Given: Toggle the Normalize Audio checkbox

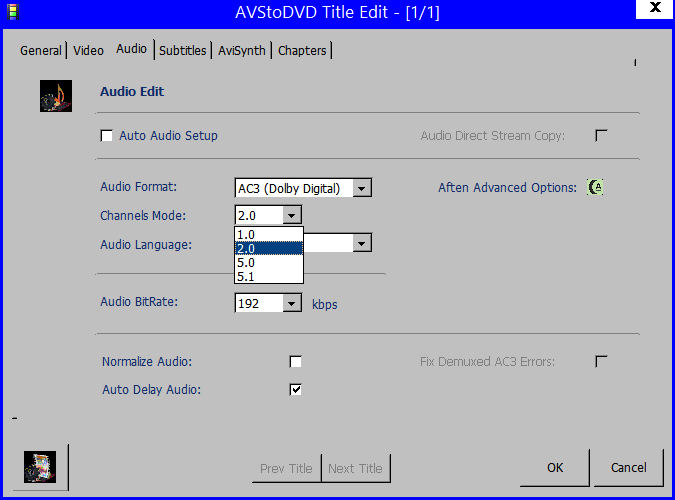Looking at the screenshot, I should (295, 362).
